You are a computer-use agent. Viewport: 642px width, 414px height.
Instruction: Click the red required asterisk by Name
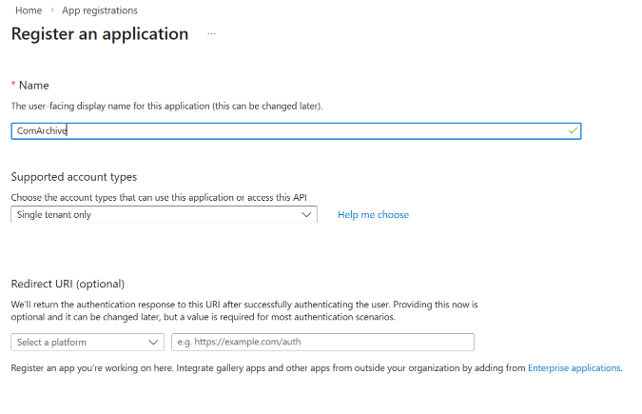(x=13, y=84)
